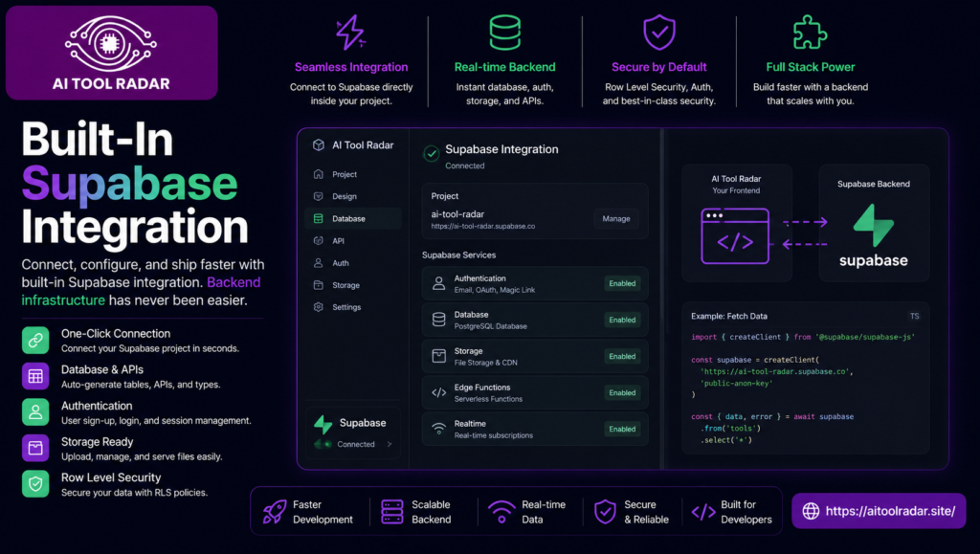Open the API sidebar item
Image resolution: width=980 pixels, height=554 pixels.
coord(353,240)
